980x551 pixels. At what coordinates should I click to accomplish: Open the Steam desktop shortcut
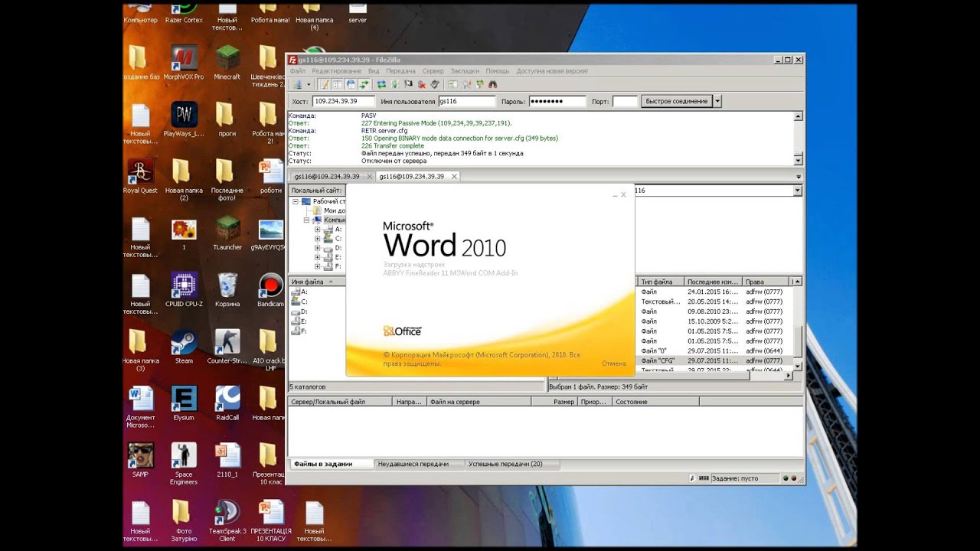tap(184, 347)
